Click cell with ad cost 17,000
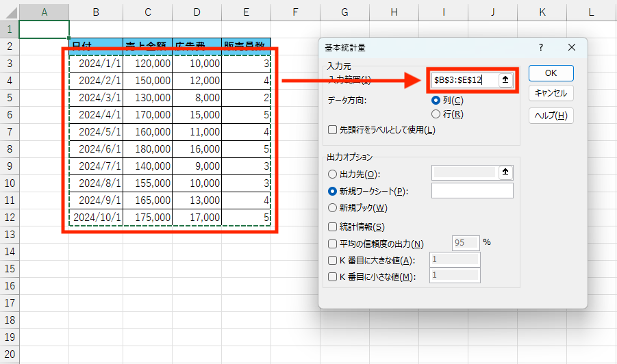The height and width of the screenshot is (364, 617). coord(197,218)
